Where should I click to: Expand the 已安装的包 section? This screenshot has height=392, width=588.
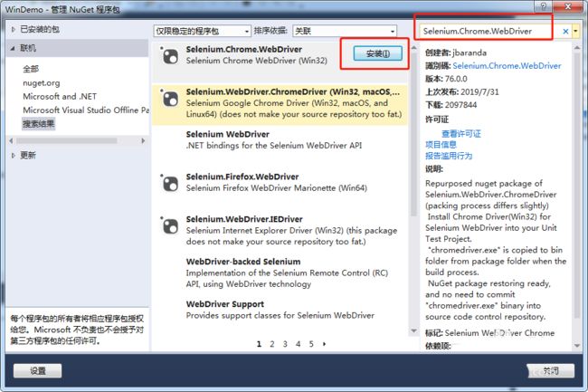point(14,29)
